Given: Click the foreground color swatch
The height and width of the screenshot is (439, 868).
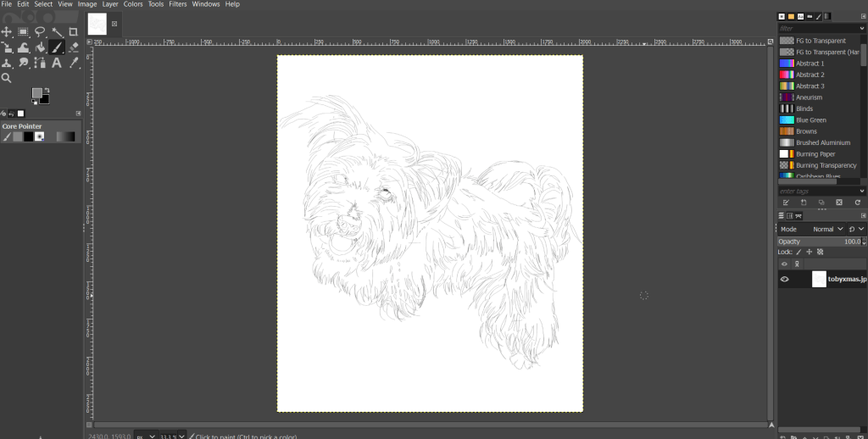Looking at the screenshot, I should [x=38, y=93].
